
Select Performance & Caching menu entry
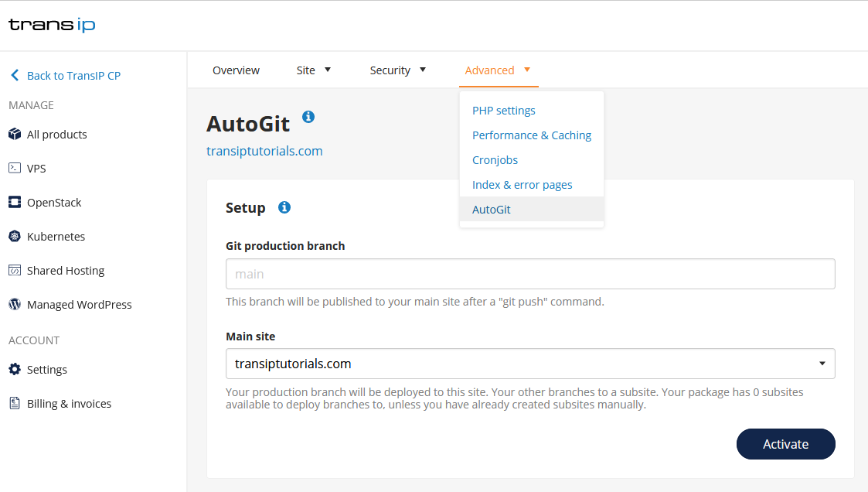coord(532,135)
